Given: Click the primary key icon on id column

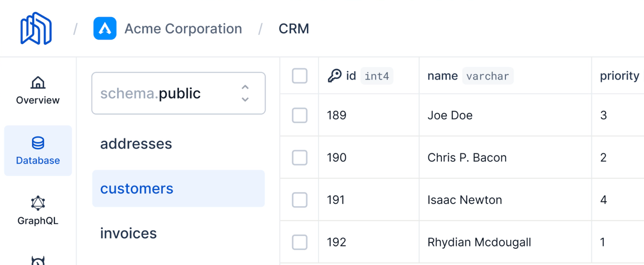Looking at the screenshot, I should coord(335,76).
